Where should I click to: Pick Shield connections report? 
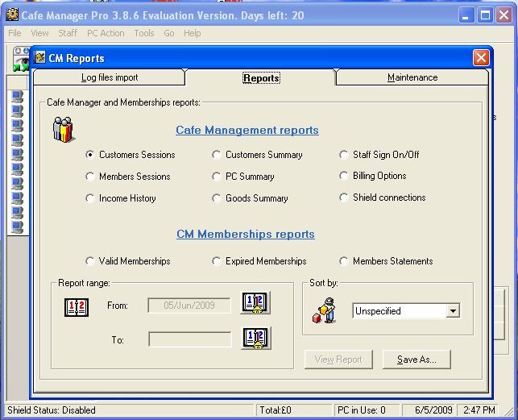point(383,198)
